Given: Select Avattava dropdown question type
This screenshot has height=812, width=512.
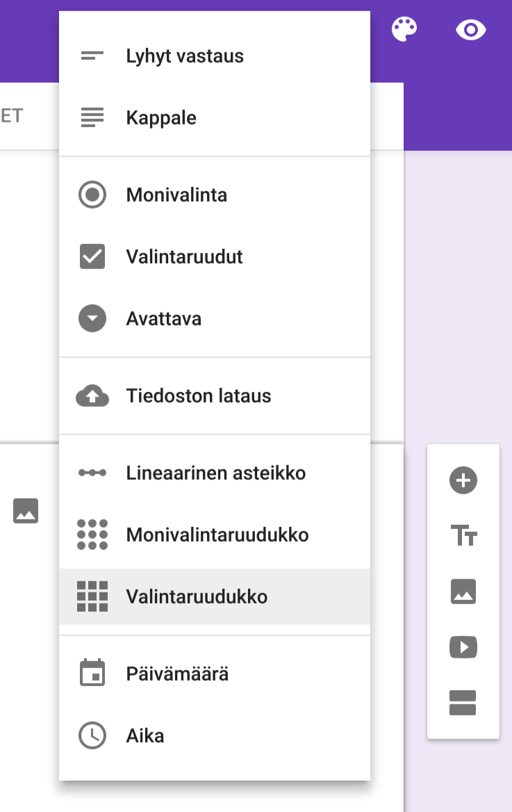Looking at the screenshot, I should [x=215, y=318].
